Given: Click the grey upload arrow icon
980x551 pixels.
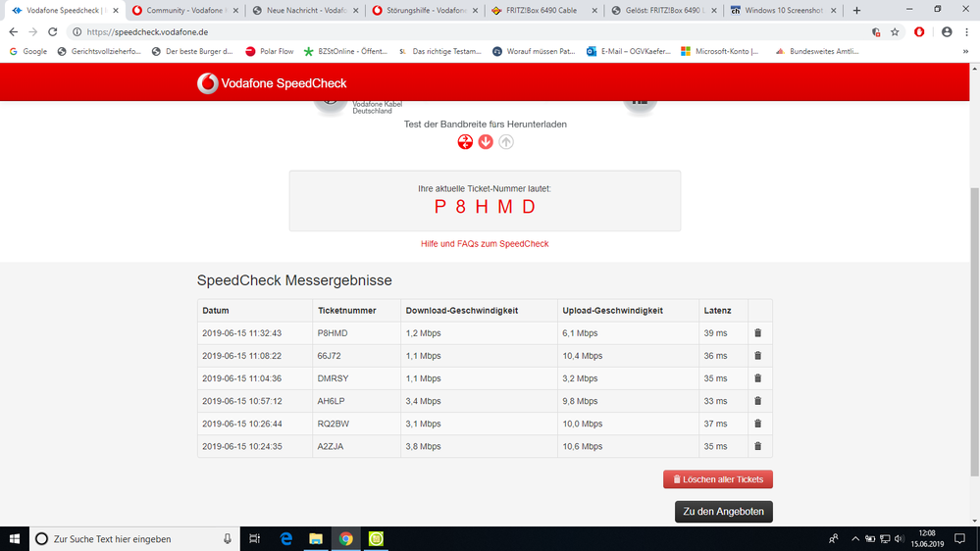Looking at the screenshot, I should pyautogui.click(x=506, y=142).
